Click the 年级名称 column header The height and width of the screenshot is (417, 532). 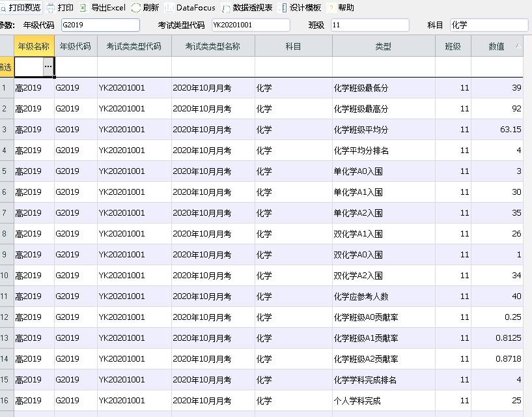tap(34, 46)
